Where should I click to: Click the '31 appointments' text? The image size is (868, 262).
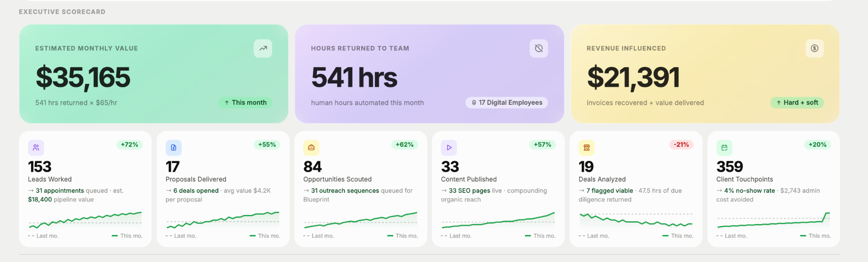(x=60, y=191)
